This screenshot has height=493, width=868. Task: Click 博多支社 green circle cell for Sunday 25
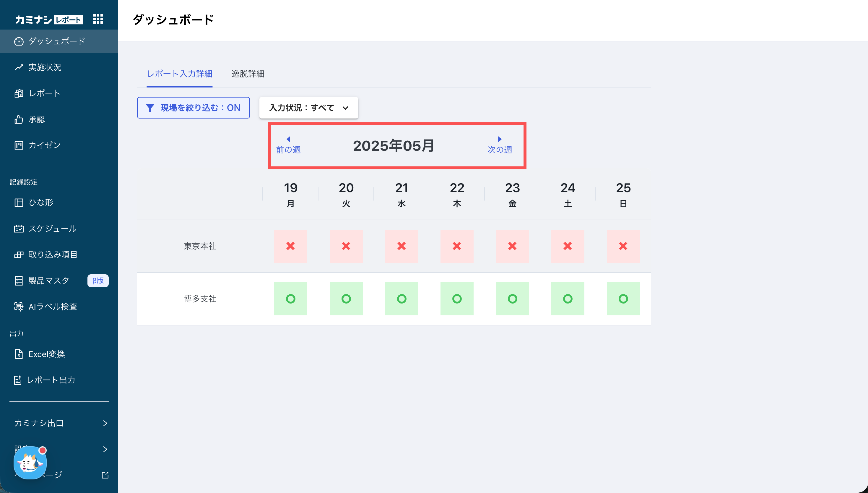(623, 299)
